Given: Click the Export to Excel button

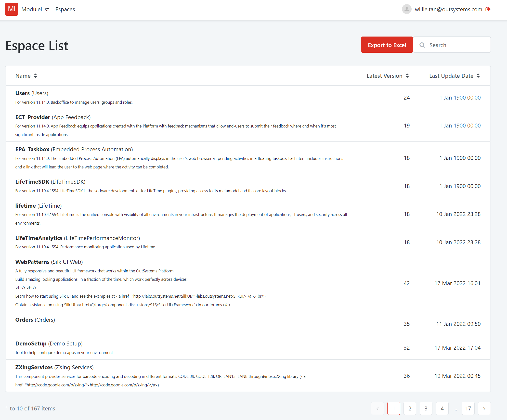Looking at the screenshot, I should click(387, 45).
